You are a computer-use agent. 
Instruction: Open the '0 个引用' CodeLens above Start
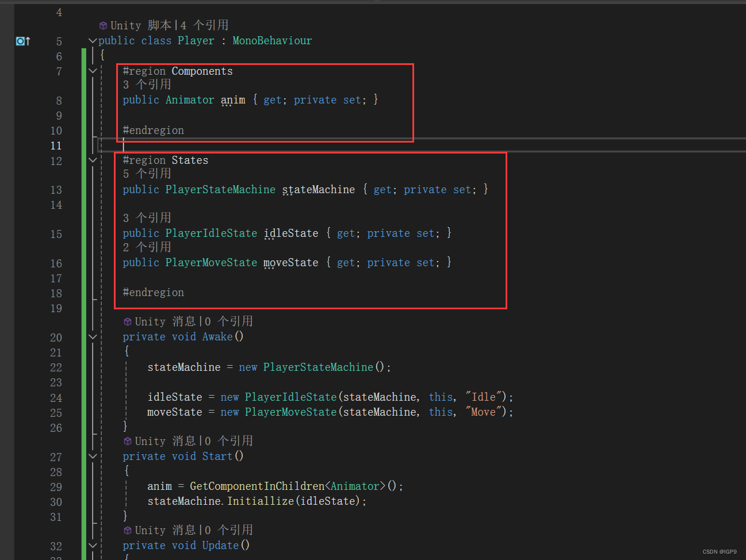pyautogui.click(x=229, y=441)
